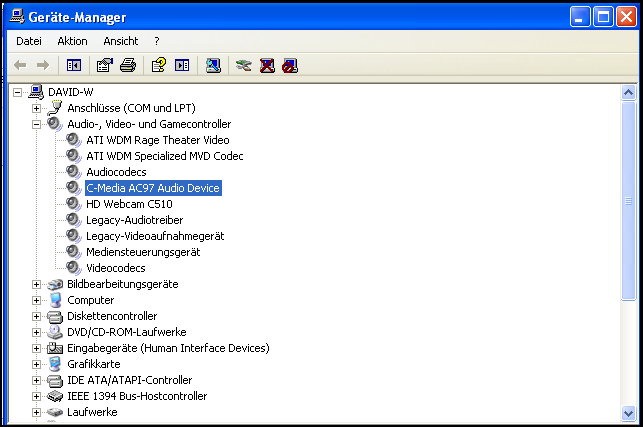Click the Back arrow toolbar button
The image size is (643, 427).
pyautogui.click(x=20, y=65)
